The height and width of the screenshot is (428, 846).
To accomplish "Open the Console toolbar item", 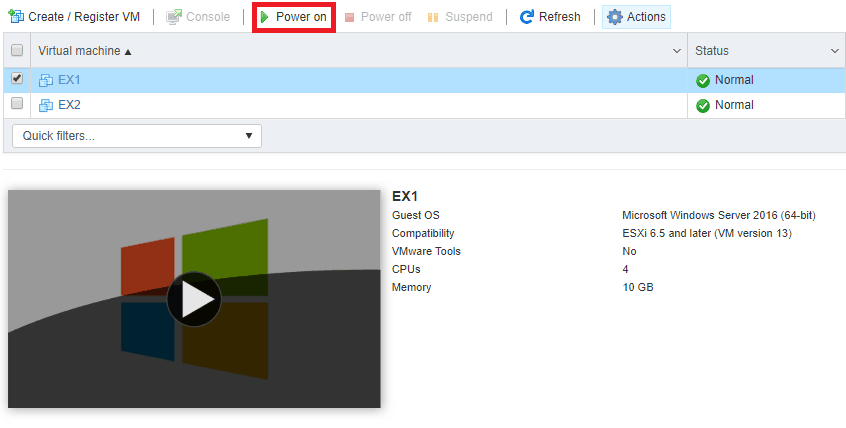I will tap(198, 17).
